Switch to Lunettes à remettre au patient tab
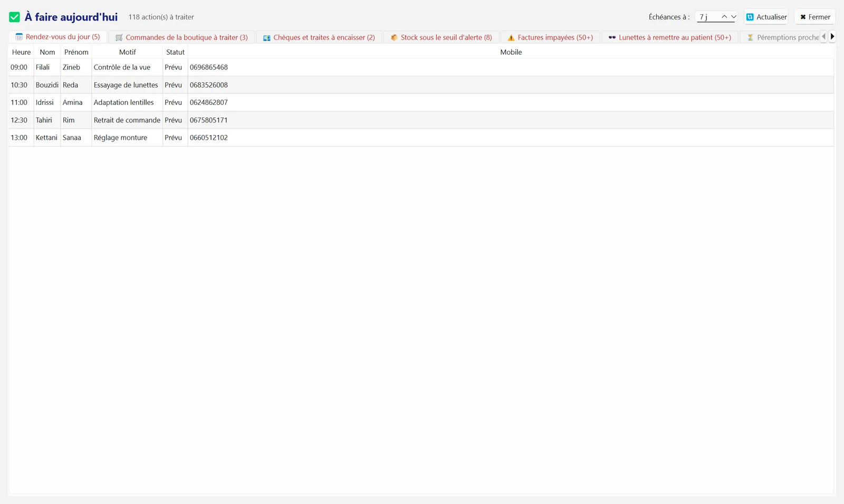The height and width of the screenshot is (504, 844). click(670, 37)
